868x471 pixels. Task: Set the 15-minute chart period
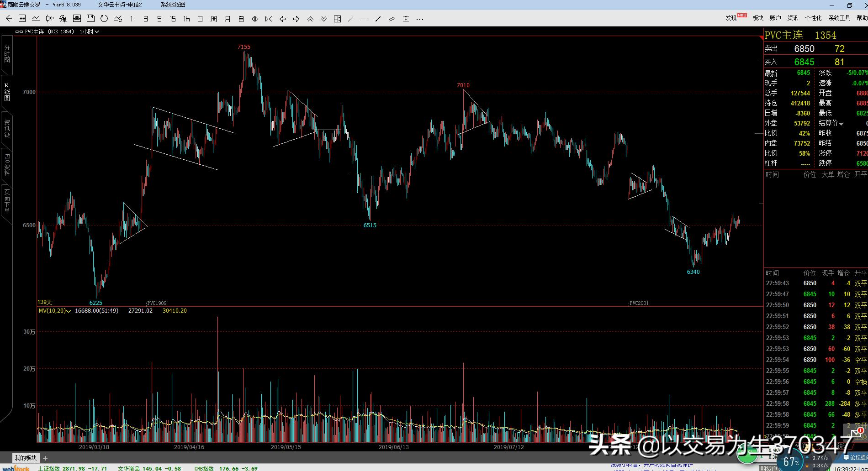173,19
